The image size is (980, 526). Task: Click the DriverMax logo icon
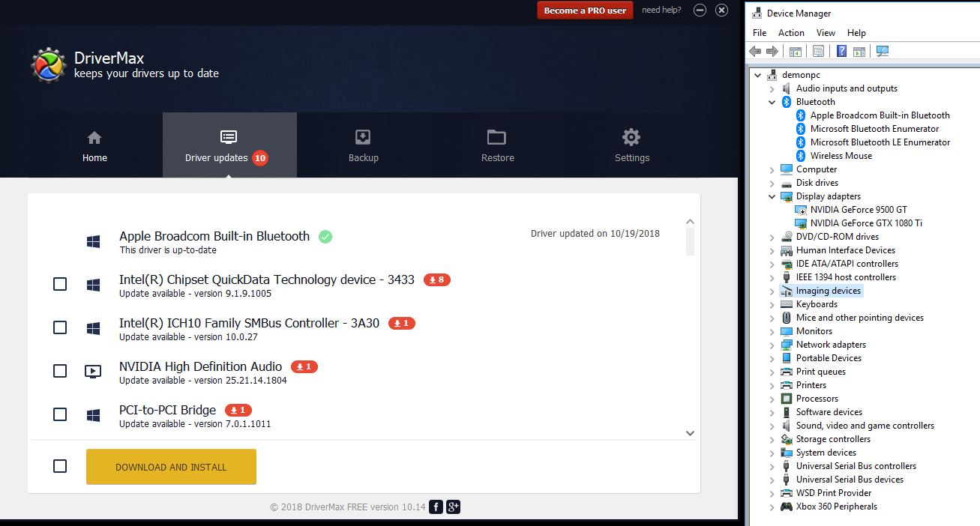(49, 66)
